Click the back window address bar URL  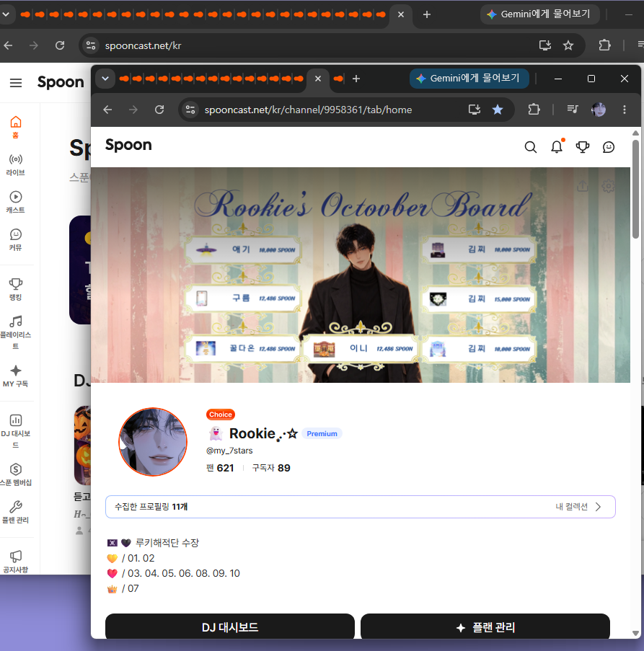(x=144, y=45)
